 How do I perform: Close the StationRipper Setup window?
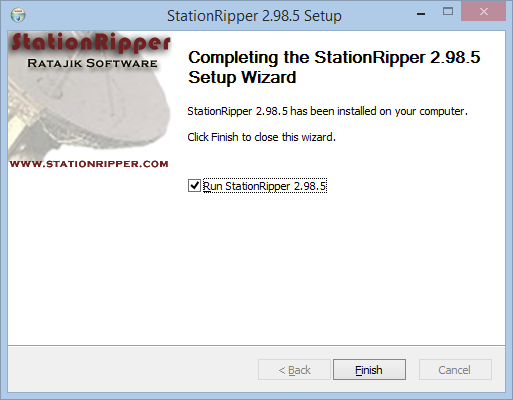point(484,12)
